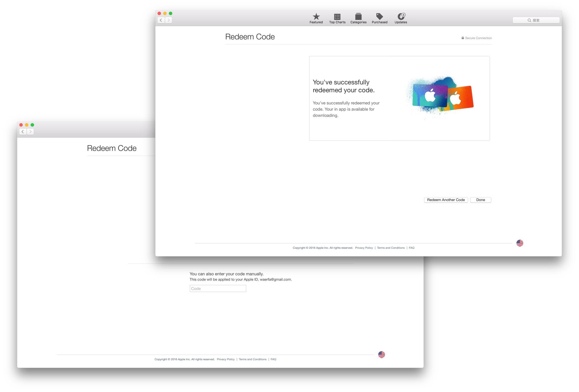
Task: Click the iTunes gift card image
Action: (440, 95)
